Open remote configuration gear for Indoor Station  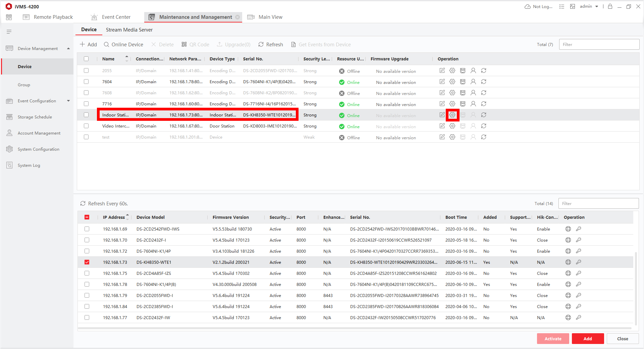(x=452, y=115)
